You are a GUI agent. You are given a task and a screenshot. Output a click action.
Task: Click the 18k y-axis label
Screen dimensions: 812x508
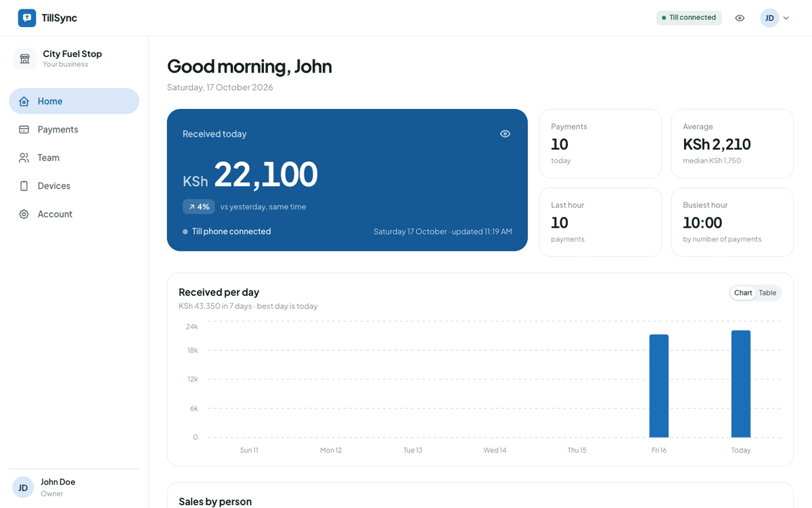[x=192, y=350]
